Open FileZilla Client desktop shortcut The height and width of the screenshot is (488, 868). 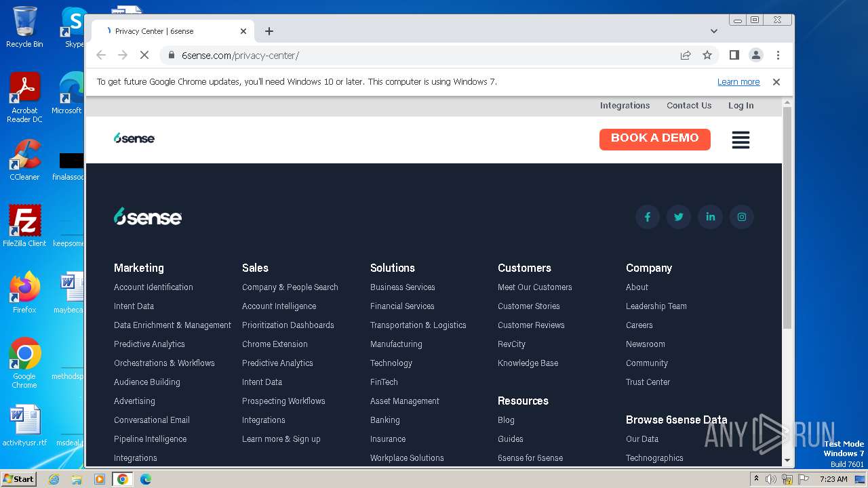coord(24,226)
